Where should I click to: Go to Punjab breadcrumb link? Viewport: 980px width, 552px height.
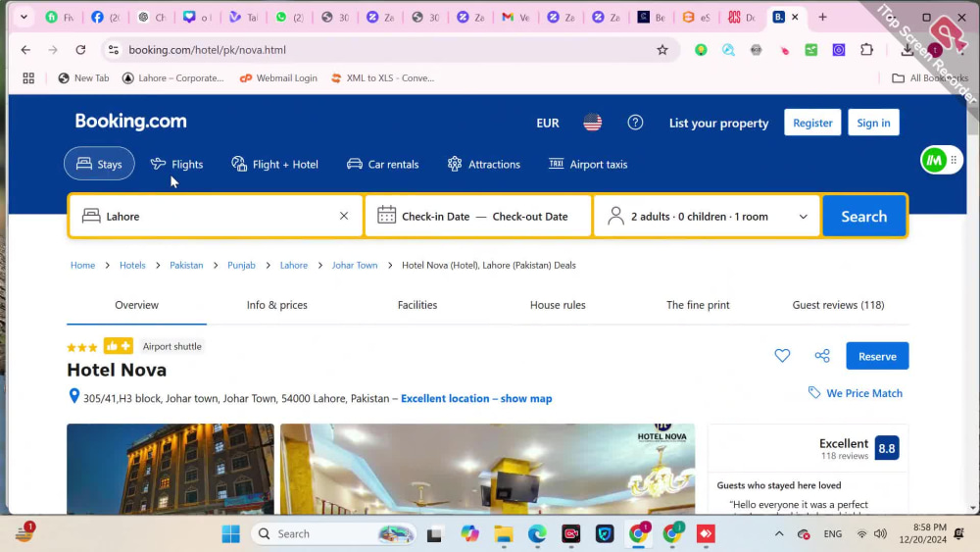point(241,265)
